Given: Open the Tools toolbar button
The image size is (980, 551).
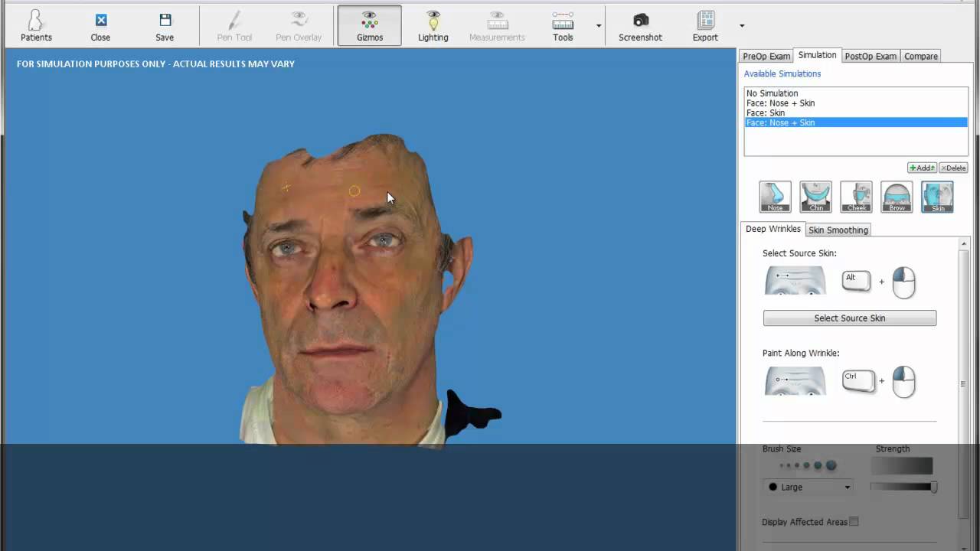Looking at the screenshot, I should 563,26.
